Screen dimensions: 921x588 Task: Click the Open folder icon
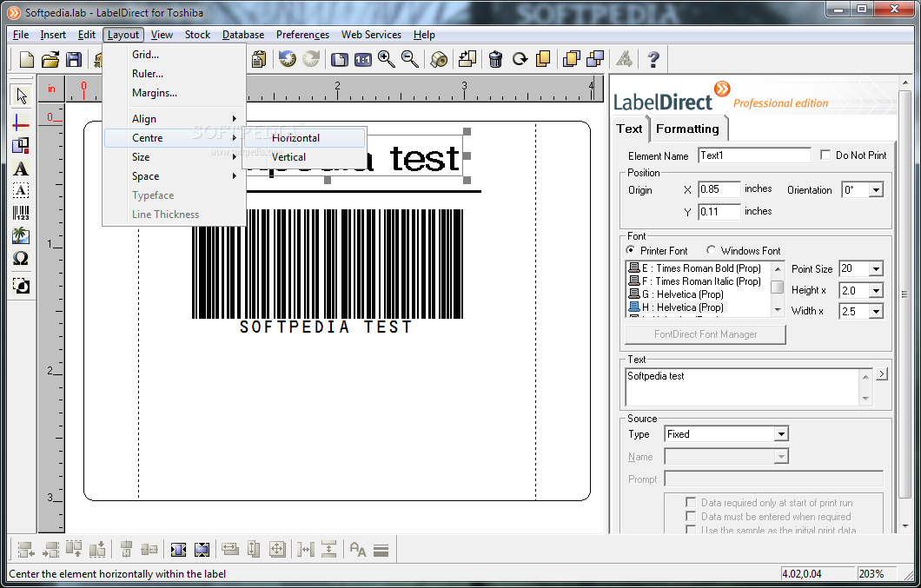50,59
